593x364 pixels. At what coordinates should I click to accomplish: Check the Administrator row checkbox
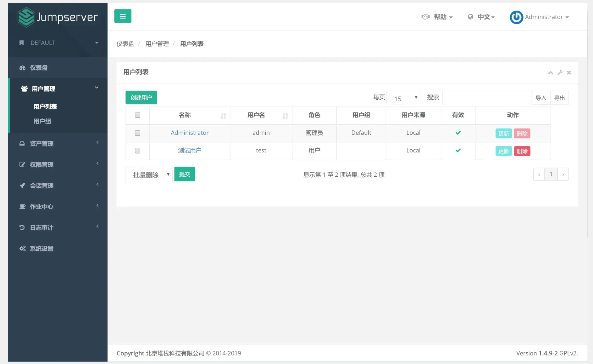pos(137,133)
